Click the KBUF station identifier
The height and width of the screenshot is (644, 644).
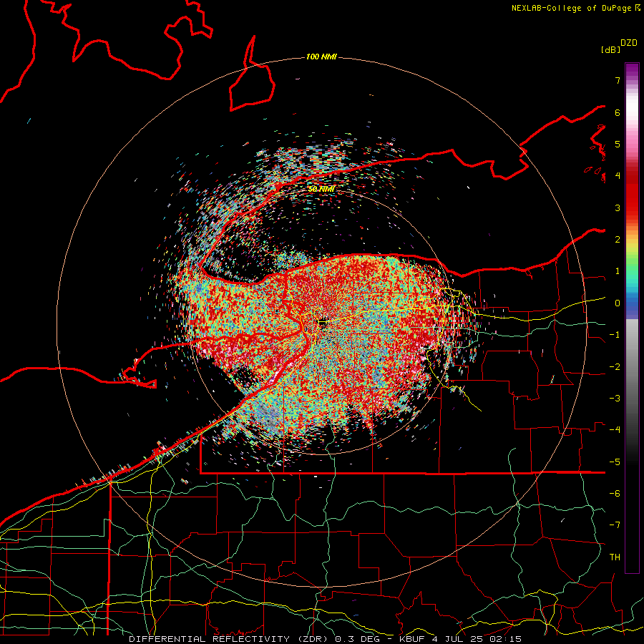[412, 639]
